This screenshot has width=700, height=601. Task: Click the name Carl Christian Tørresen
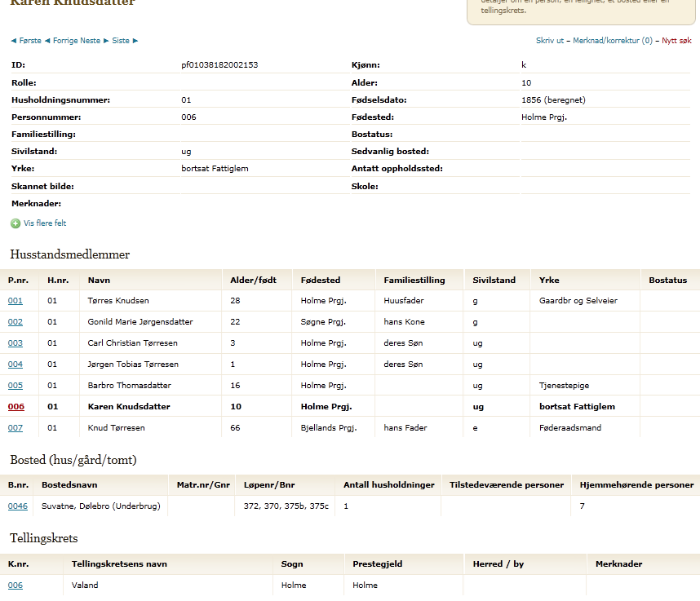pos(133,343)
